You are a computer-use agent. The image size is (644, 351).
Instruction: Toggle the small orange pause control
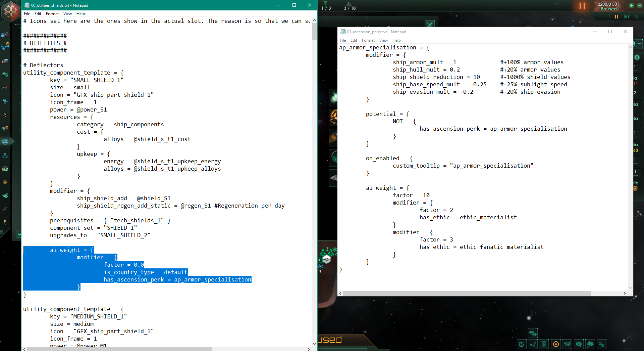(616, 16)
